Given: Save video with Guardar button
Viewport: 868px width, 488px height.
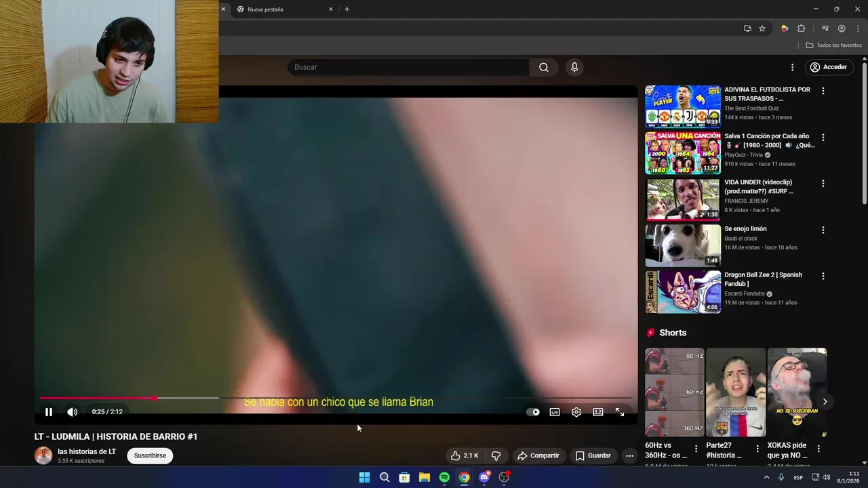Looking at the screenshot, I should pos(593,455).
